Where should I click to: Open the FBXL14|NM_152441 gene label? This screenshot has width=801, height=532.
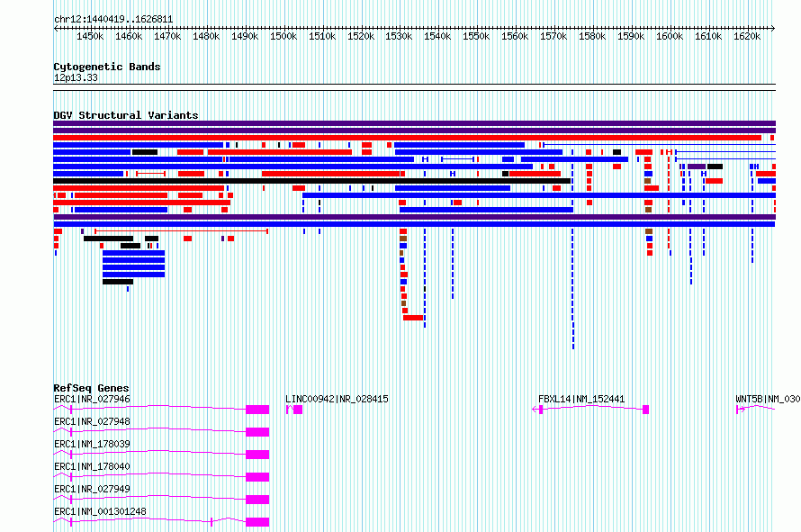click(581, 399)
